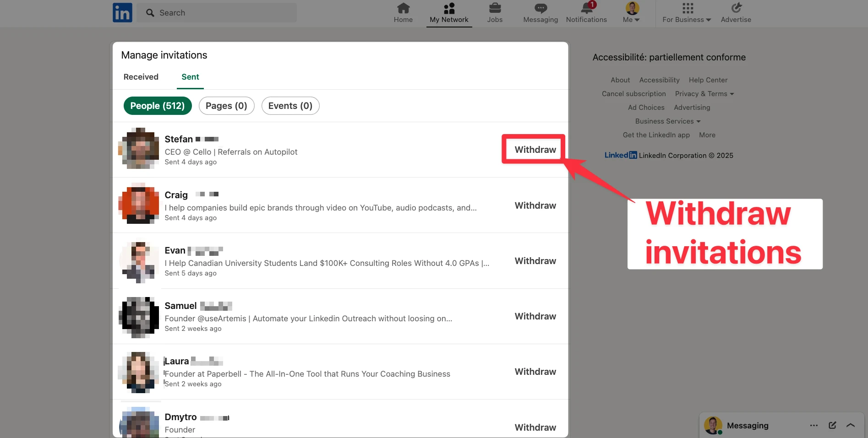Select the People (512) filter
This screenshot has width=868, height=438.
[158, 106]
